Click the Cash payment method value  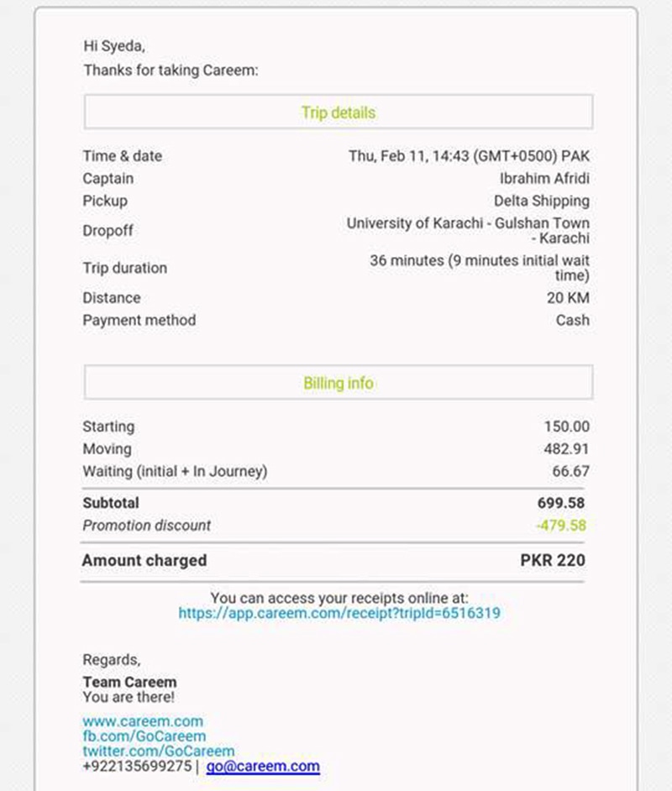coord(573,320)
